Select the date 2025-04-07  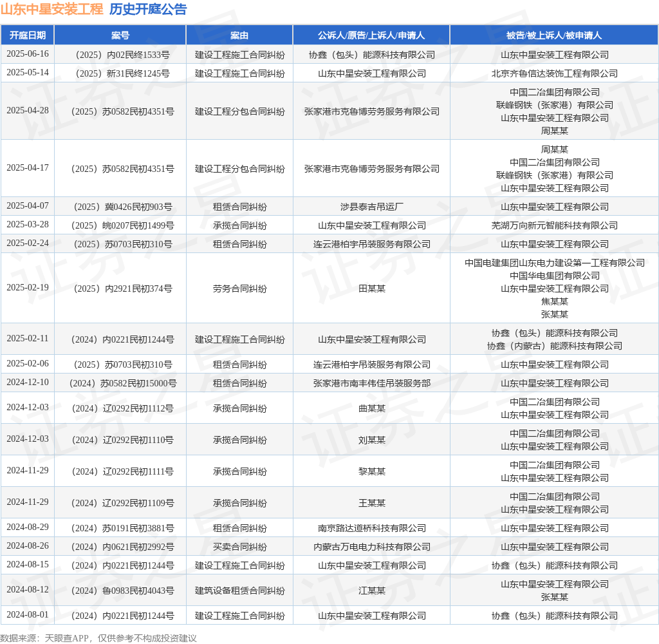pyautogui.click(x=28, y=205)
